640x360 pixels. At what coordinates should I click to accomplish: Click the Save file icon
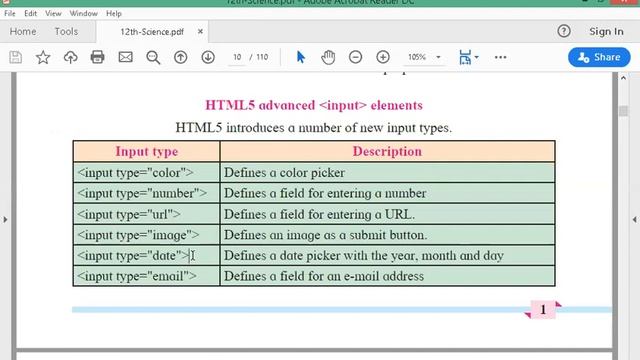point(16,57)
